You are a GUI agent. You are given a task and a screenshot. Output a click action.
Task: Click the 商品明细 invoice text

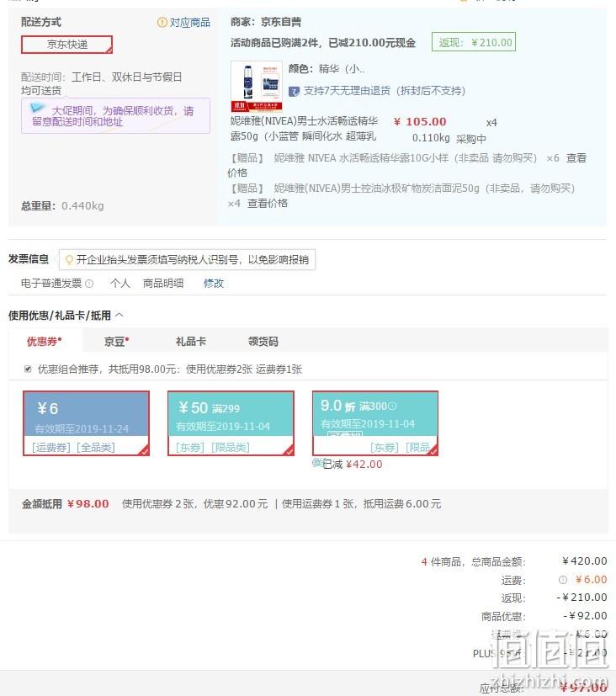tap(163, 283)
